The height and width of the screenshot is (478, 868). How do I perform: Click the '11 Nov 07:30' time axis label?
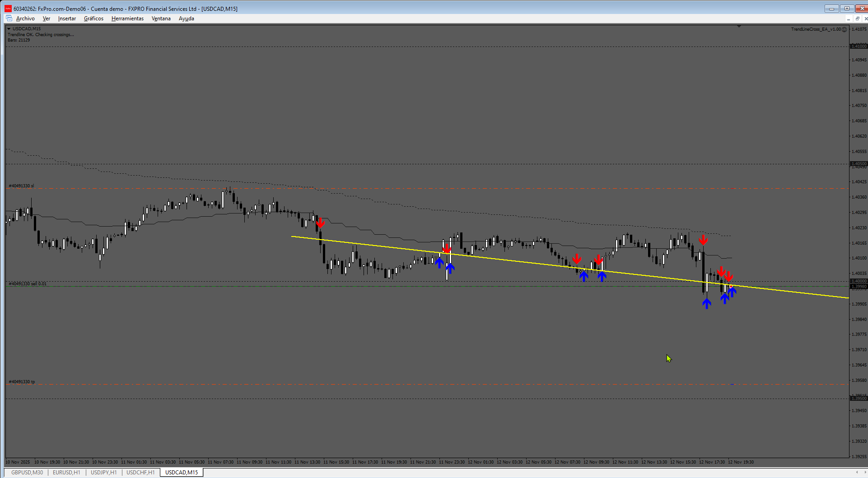221,462
